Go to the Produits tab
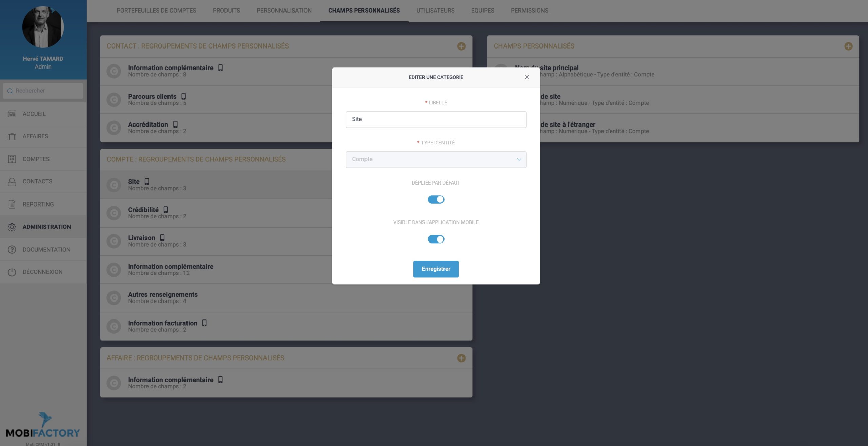This screenshot has width=868, height=446. pos(226,11)
